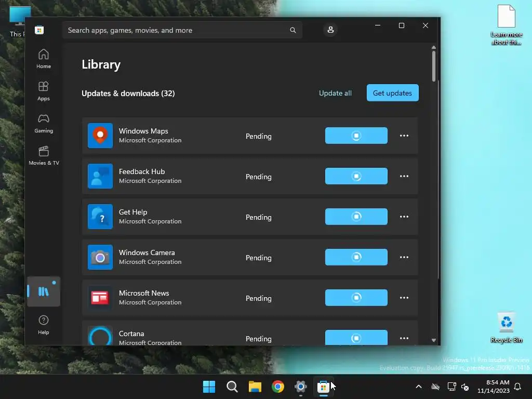Select the Library icon in the sidebar
Viewport: 532px width, 399px height.
[x=44, y=291]
